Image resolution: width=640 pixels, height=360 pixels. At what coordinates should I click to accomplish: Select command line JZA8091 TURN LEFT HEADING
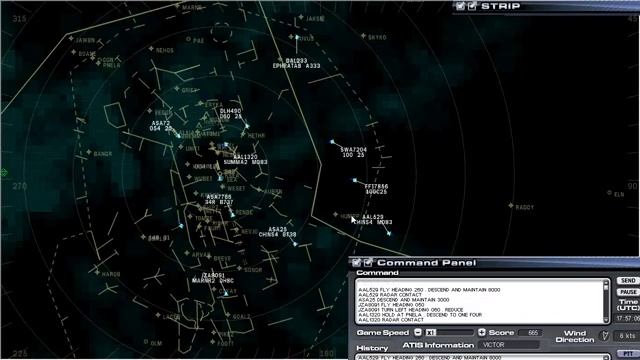coord(411,310)
